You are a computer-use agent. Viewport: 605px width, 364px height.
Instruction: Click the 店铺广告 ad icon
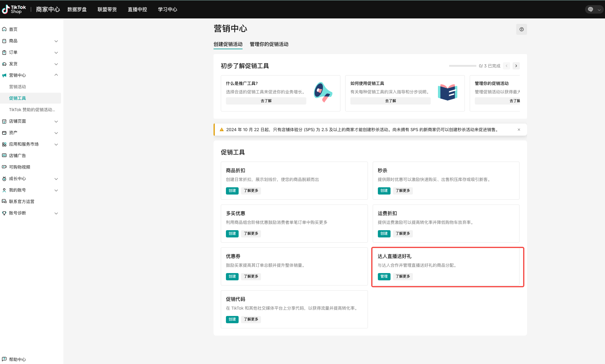tap(4, 156)
